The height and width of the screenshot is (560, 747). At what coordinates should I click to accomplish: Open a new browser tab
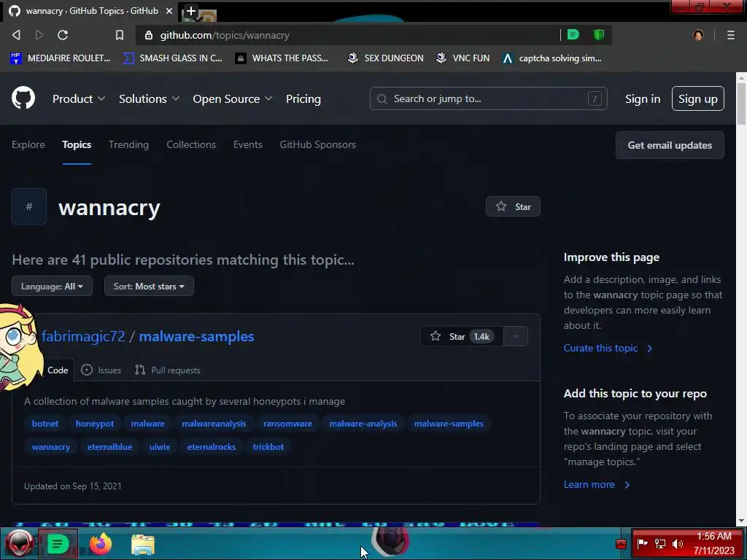[190, 10]
